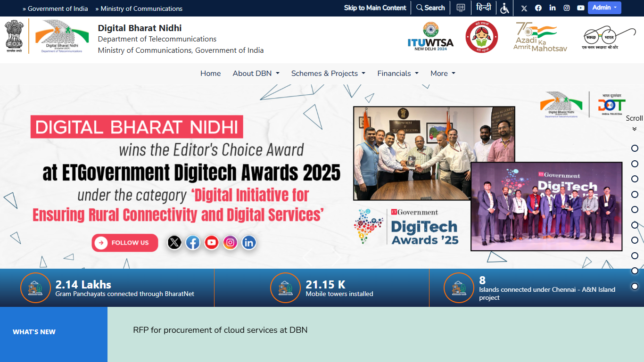
Task: Expand the About DBN menu
Action: (x=256, y=74)
